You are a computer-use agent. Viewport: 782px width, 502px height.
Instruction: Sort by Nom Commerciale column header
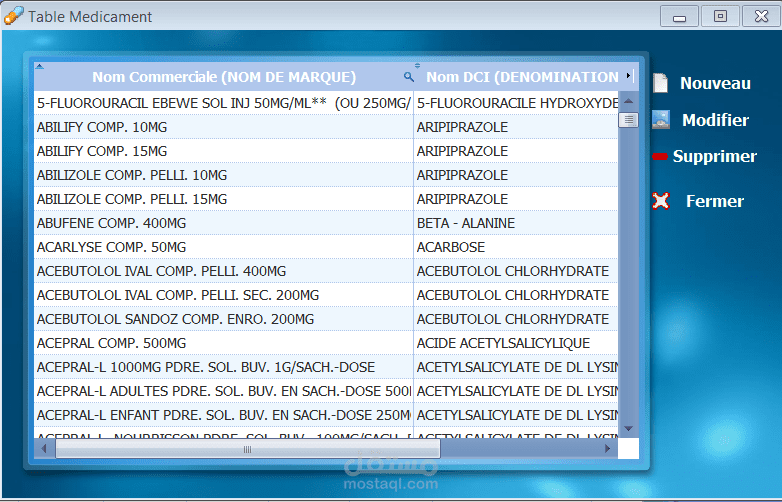pos(224,77)
